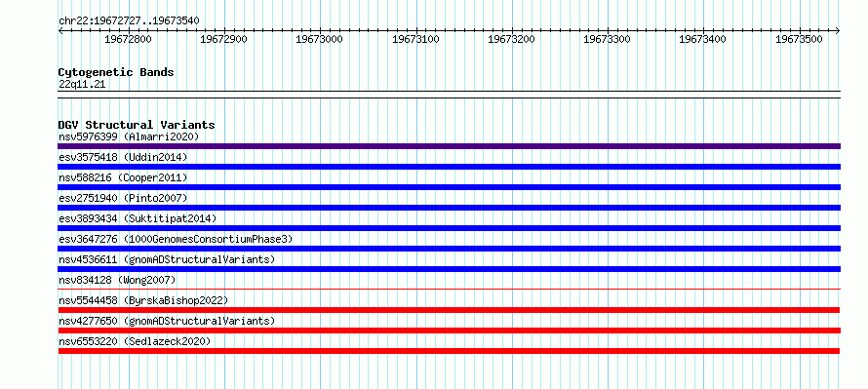Click the blue esv3893434 Suktitipat2014 bar

(449, 228)
